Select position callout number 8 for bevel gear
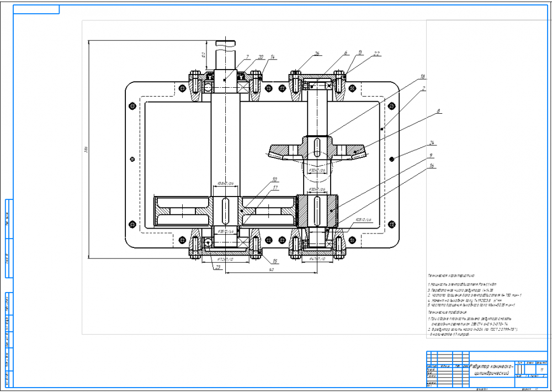Viewport: 552px width, 392px height. (x=438, y=110)
